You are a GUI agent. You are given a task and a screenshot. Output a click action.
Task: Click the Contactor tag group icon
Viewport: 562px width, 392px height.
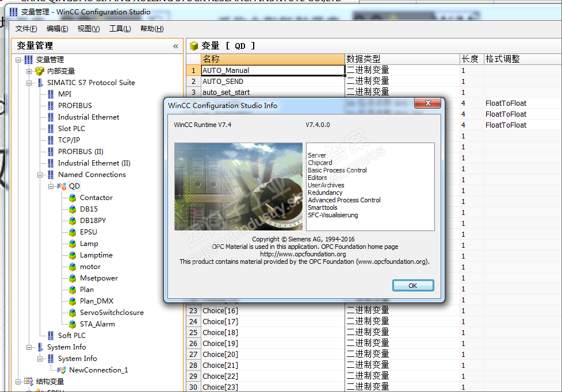tap(72, 198)
